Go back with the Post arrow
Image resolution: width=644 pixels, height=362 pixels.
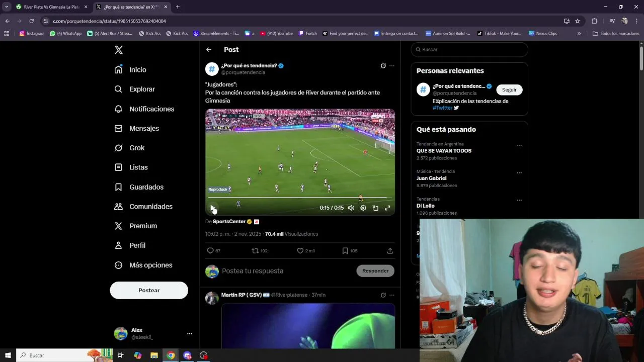pyautogui.click(x=209, y=50)
